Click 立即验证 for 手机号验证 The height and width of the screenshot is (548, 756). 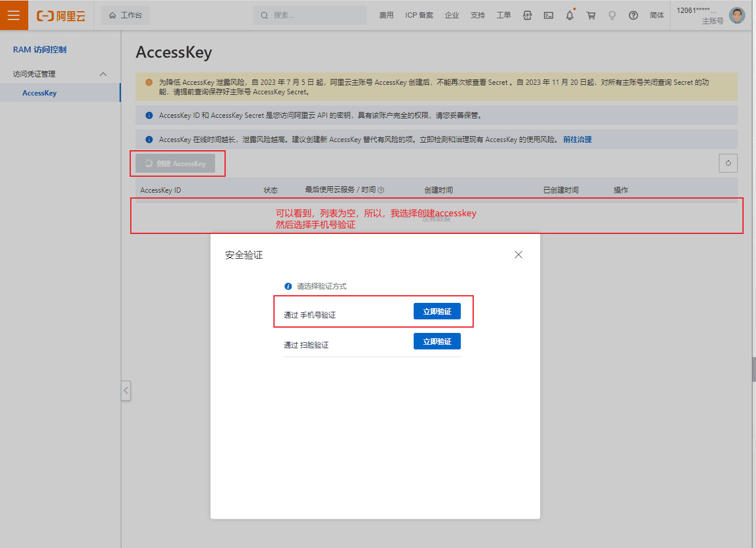click(x=437, y=311)
